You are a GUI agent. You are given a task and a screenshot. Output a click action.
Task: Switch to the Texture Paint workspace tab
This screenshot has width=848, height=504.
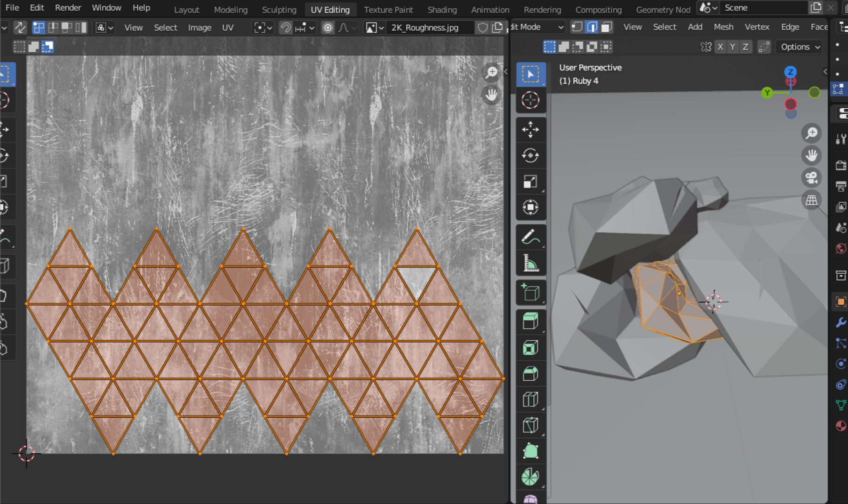click(x=388, y=9)
